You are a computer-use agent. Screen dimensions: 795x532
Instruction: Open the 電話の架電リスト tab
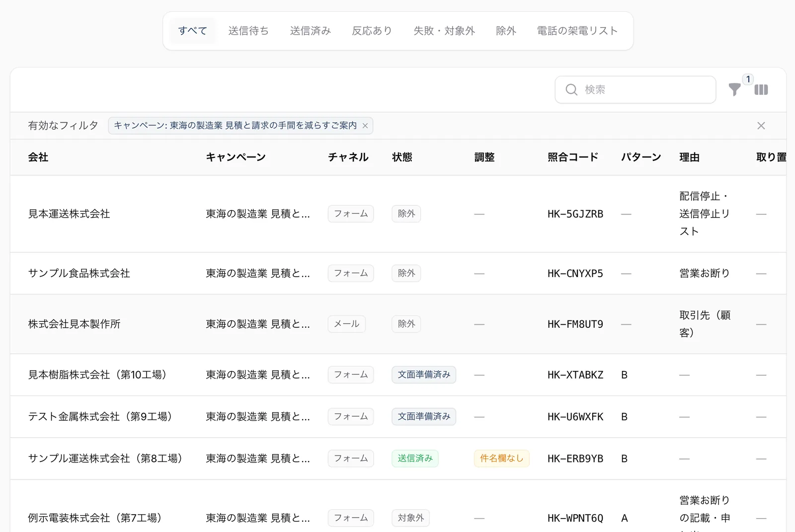[577, 31]
